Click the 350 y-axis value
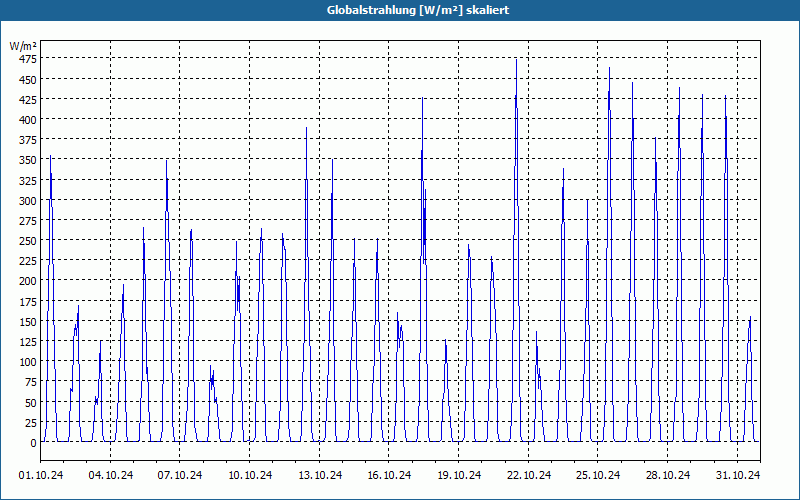Screen dimensions: 800x500 (x=28, y=160)
